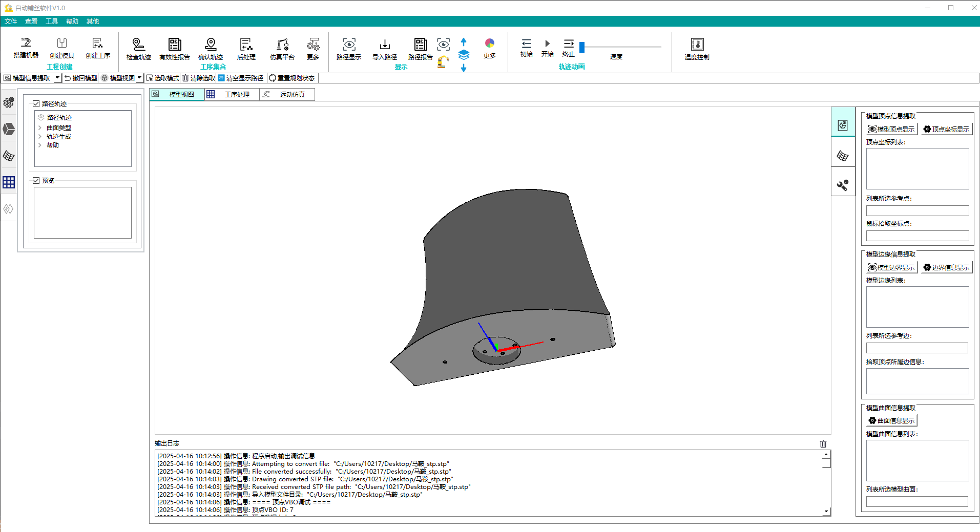Screen dimensions: 980x532
Task: Click the gear icon in left sidebar
Action: [x=9, y=102]
